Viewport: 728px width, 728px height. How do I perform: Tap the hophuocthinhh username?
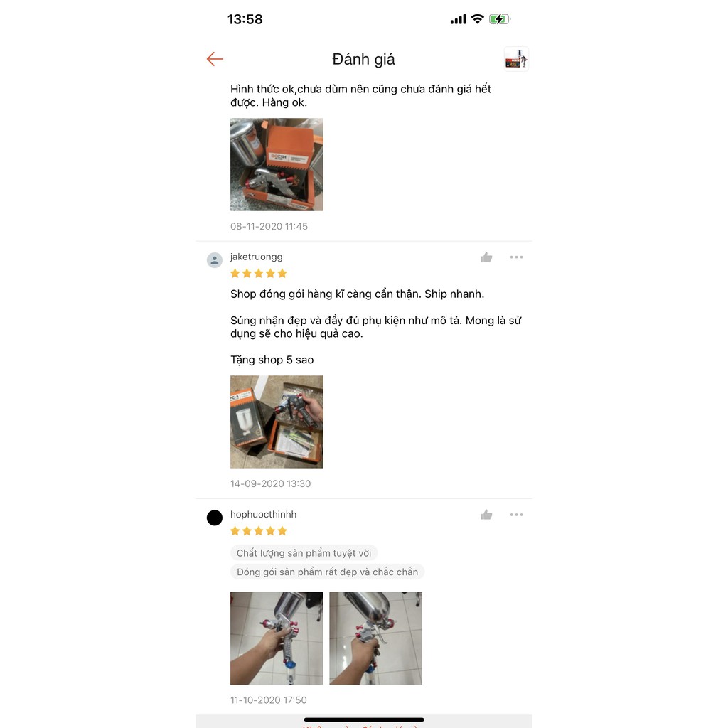tap(263, 514)
